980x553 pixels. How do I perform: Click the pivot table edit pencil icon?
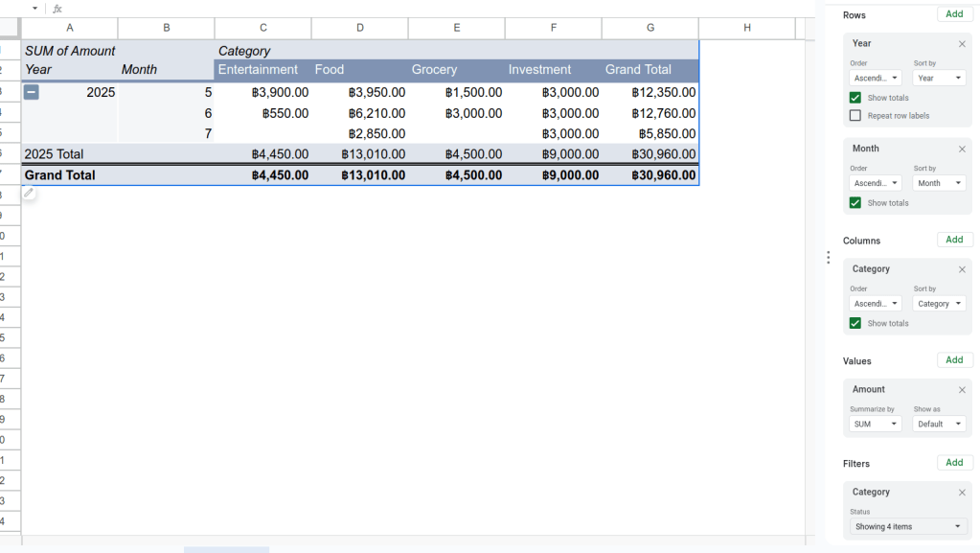(29, 194)
